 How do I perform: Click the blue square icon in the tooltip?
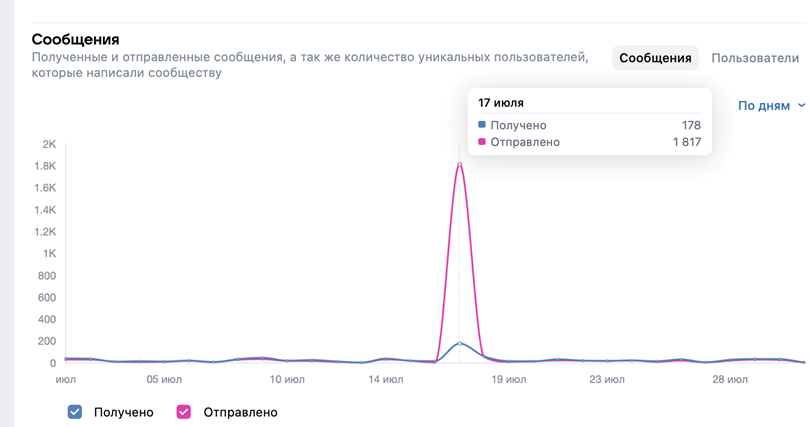(482, 125)
